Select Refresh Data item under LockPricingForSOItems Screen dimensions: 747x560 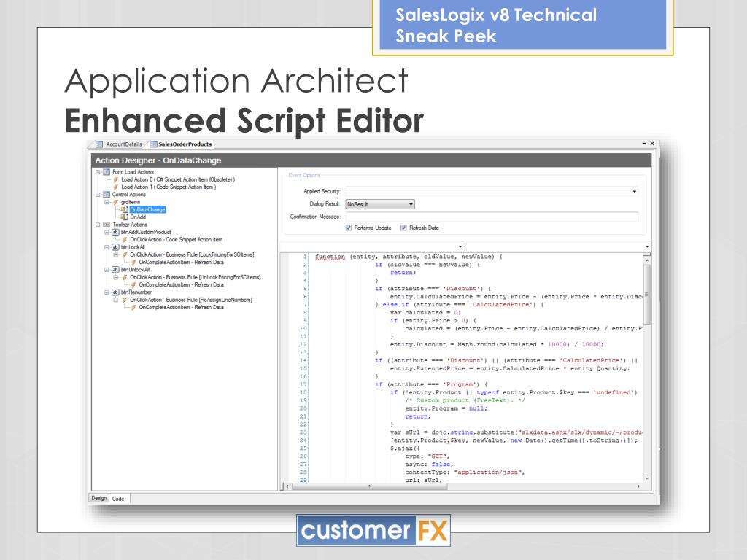tap(181, 262)
